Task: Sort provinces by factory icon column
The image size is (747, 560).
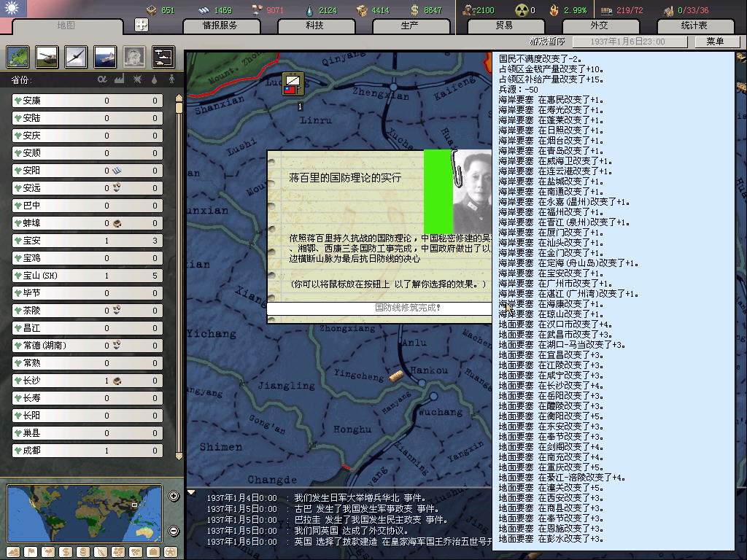Action: coord(119,79)
